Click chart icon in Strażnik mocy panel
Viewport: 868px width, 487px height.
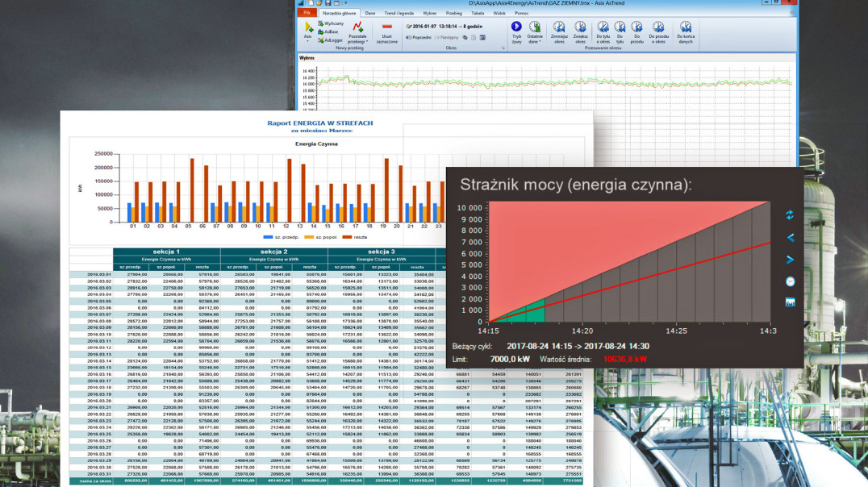790,302
